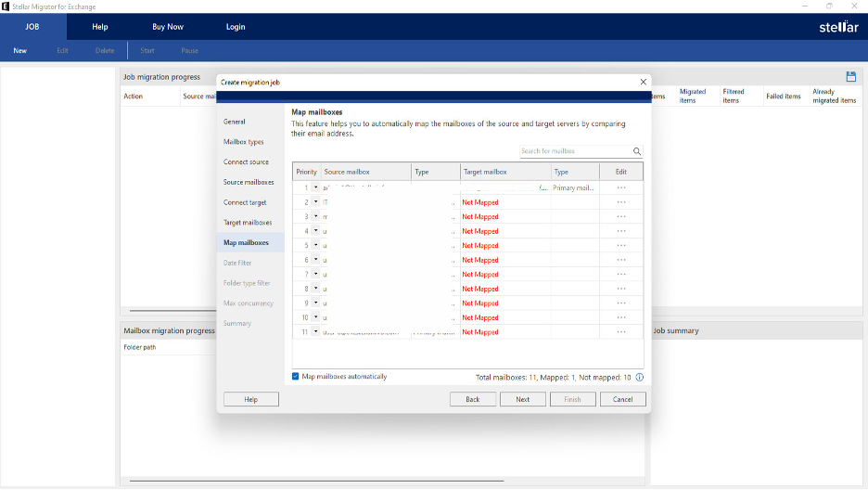The width and height of the screenshot is (868, 490).
Task: Open the Login ribbon tab
Action: coord(236,27)
